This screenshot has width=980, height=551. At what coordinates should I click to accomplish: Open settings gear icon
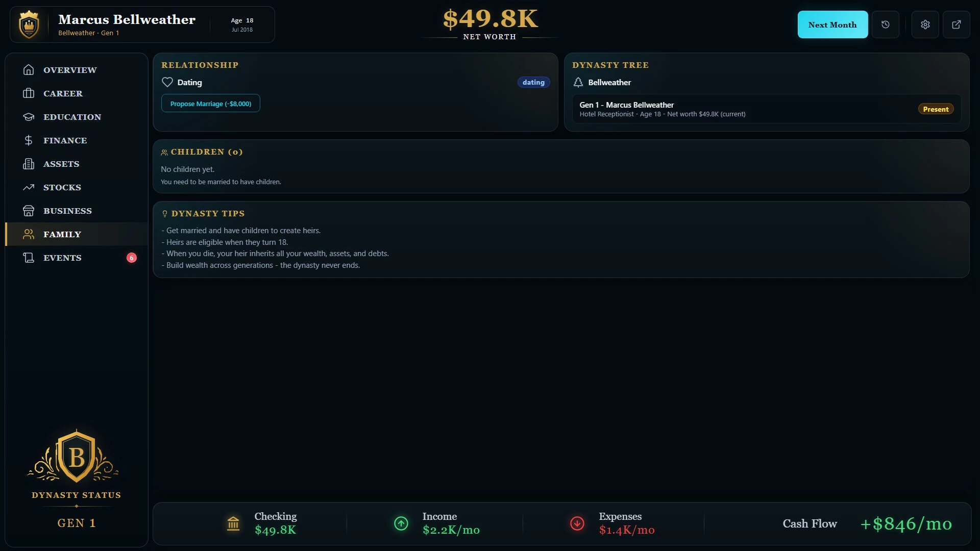tap(925, 24)
